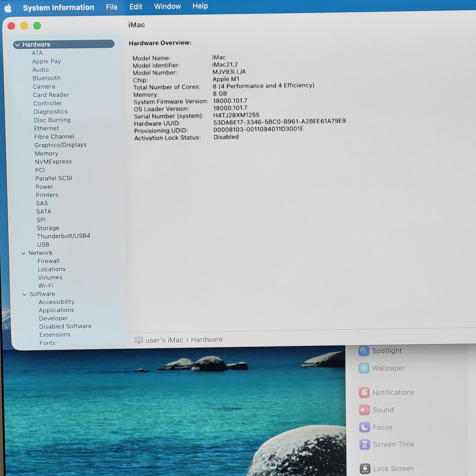476x476 pixels.
Task: Click the Model Number value MJV93LL/A
Action: click(x=229, y=72)
